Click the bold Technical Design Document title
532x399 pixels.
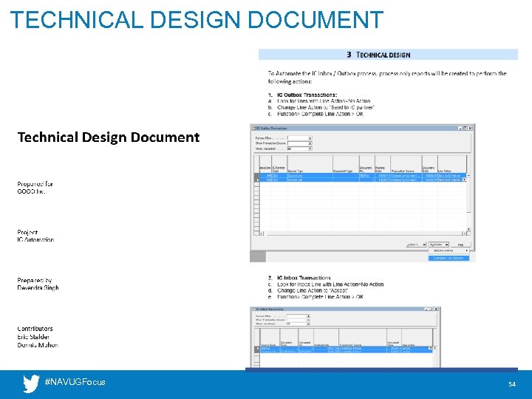[x=109, y=137]
